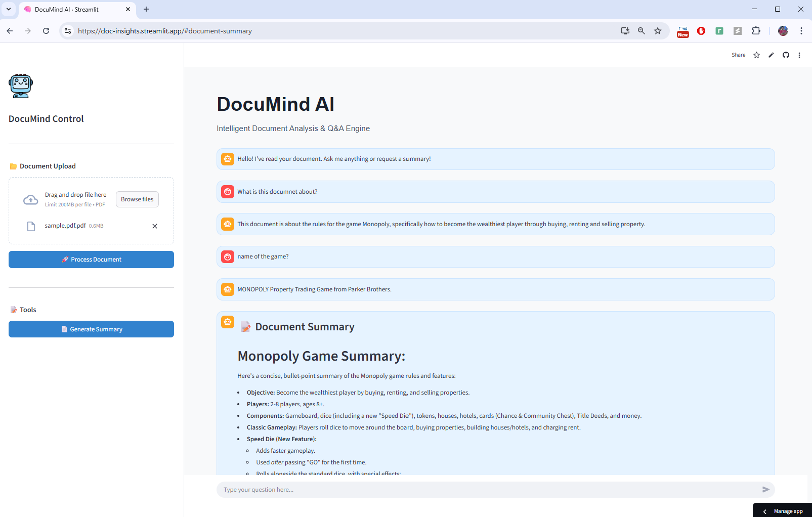The image size is (812, 517).
Task: Open the GitHub repository icon
Action: 786,55
